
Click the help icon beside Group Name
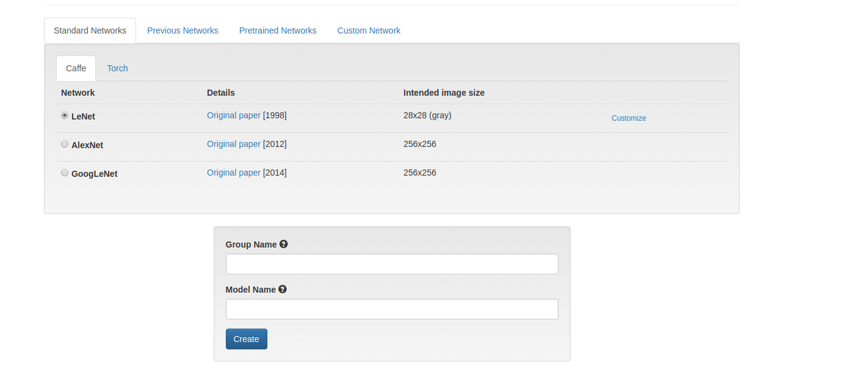[283, 244]
